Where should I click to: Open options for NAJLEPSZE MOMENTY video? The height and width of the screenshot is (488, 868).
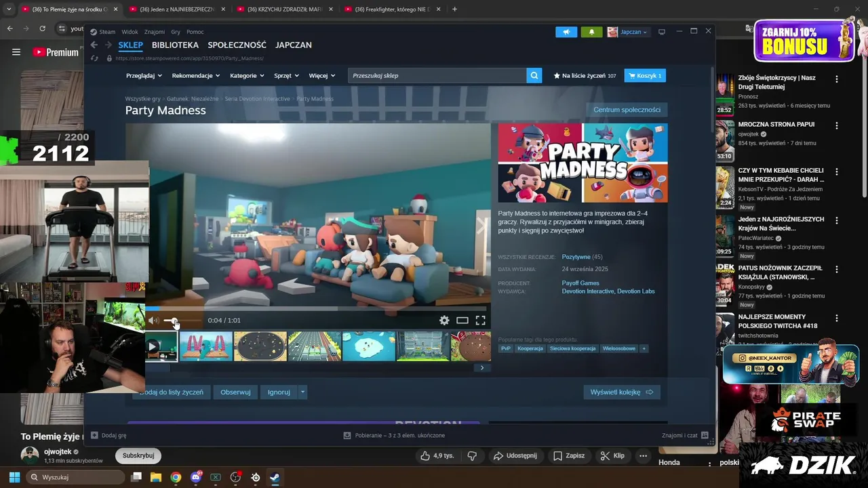coord(836,318)
